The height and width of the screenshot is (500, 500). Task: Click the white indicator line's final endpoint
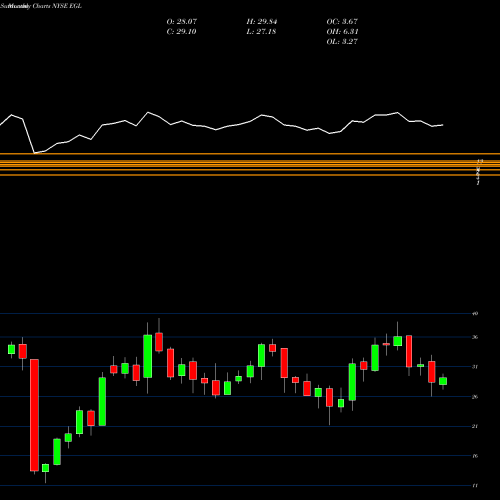[x=443, y=125]
